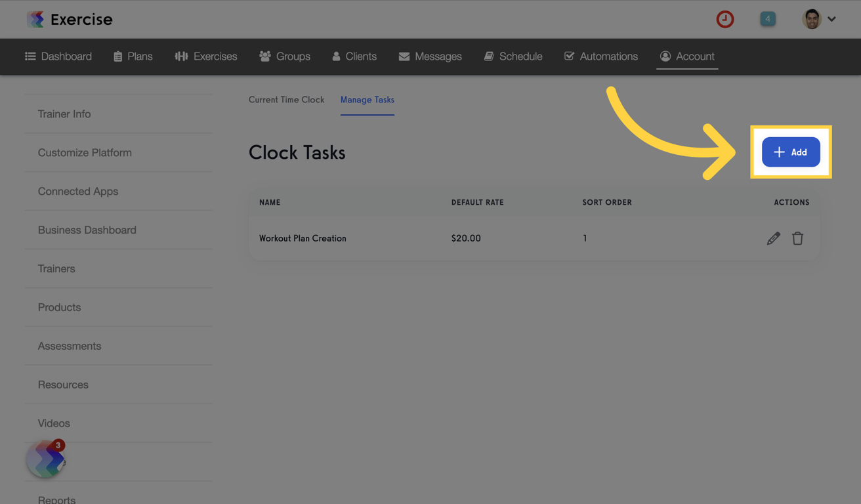Go to Assessments in the sidebar

point(119,346)
